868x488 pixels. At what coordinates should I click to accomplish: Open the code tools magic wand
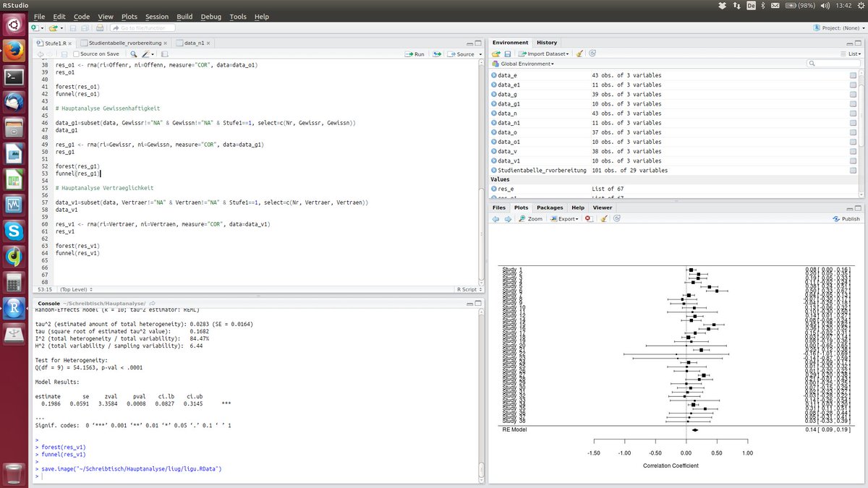147,54
